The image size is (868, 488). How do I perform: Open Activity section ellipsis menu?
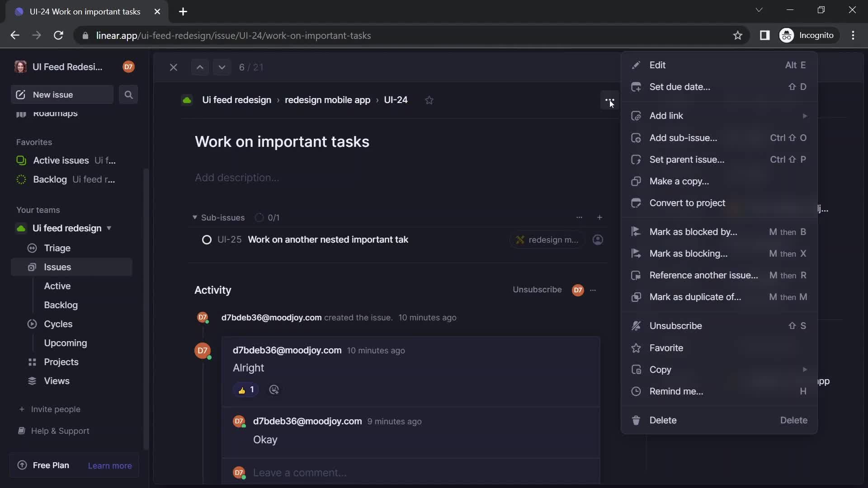[x=593, y=290]
